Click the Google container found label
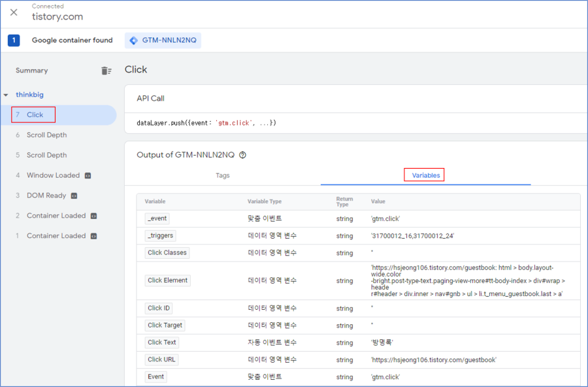 [73, 40]
